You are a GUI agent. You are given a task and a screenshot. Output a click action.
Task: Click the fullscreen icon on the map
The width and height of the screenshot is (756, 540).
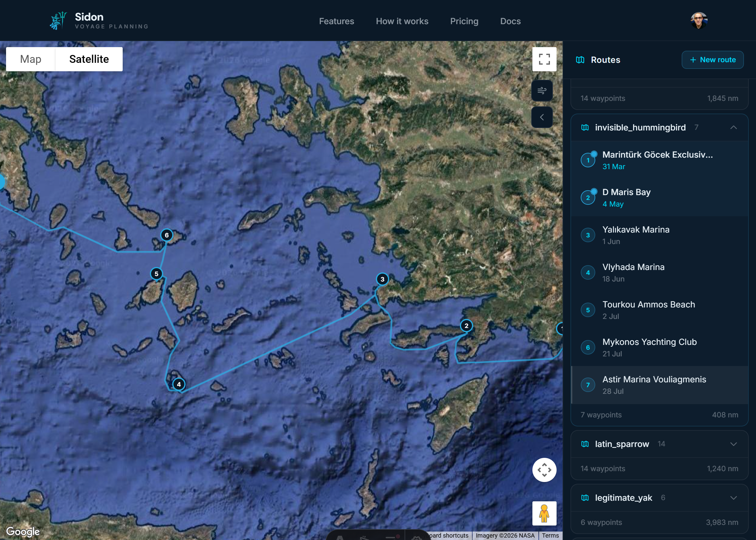(544, 59)
